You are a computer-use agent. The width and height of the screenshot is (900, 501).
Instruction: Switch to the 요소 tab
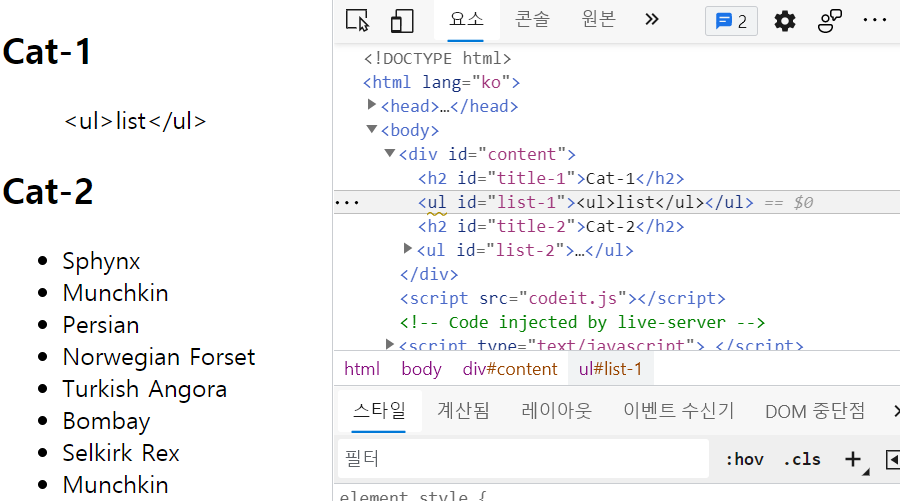pyautogui.click(x=466, y=20)
